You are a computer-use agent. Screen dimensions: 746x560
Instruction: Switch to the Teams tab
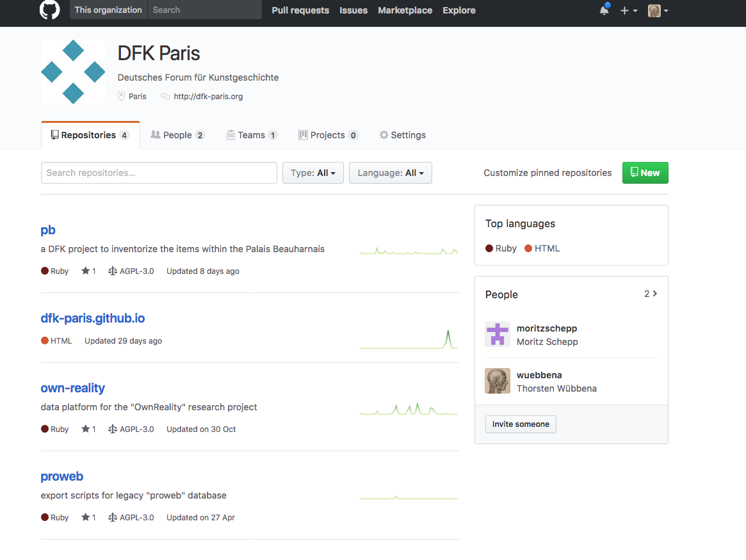(x=252, y=135)
